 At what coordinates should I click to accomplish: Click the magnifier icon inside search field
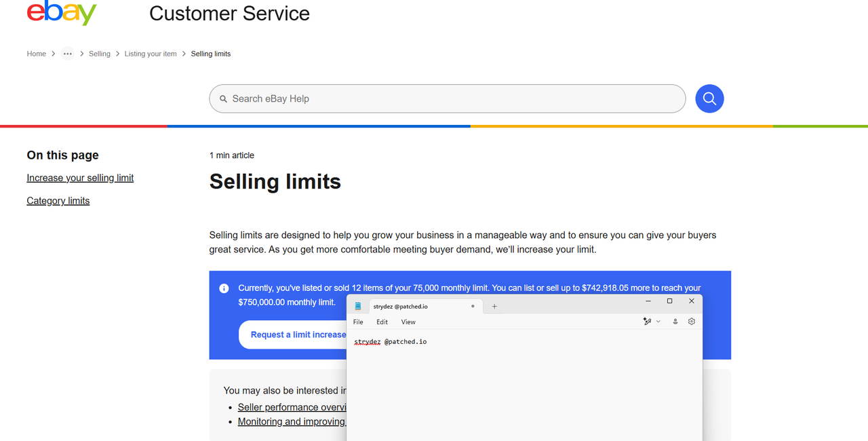[x=223, y=99]
